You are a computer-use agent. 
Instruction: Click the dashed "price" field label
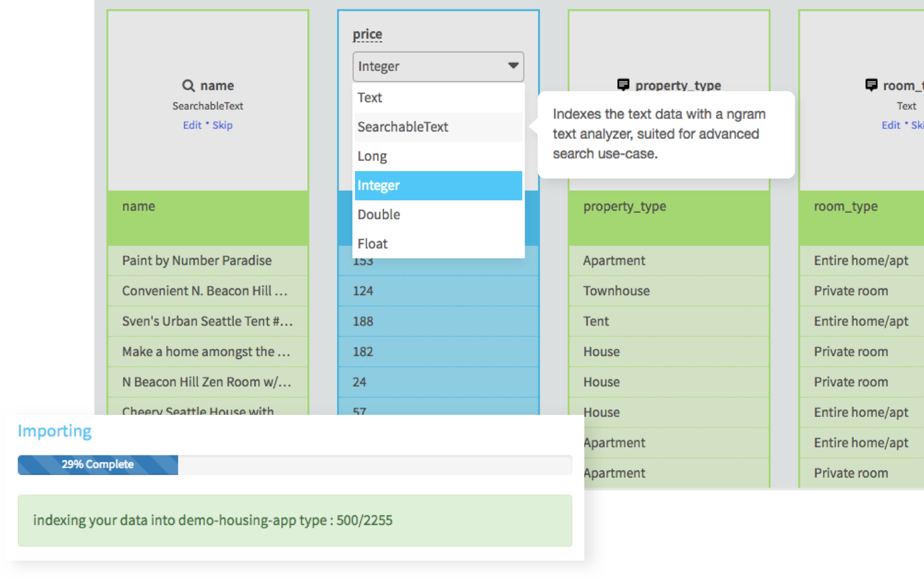pyautogui.click(x=367, y=34)
